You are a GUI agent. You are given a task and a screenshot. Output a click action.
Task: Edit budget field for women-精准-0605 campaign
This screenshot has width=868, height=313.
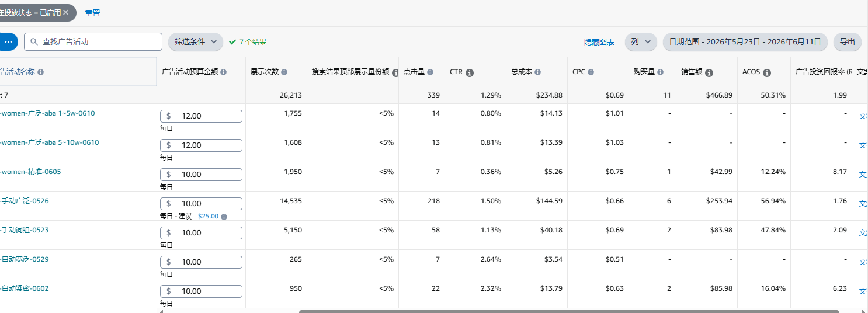point(201,175)
